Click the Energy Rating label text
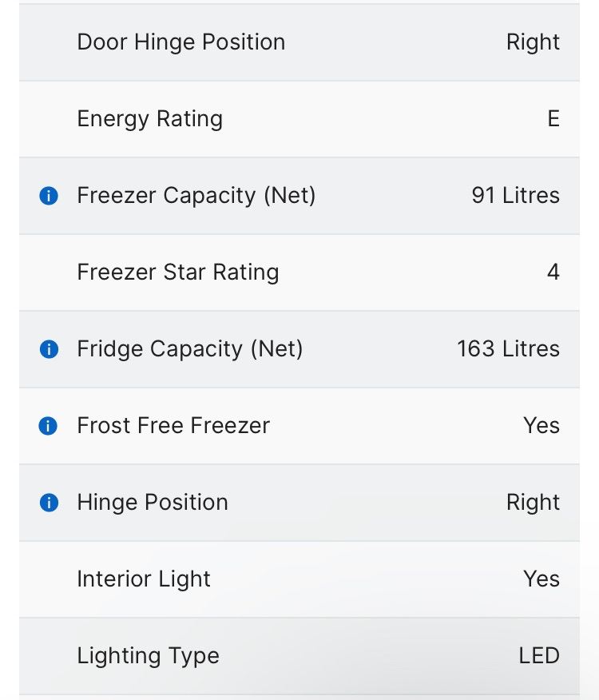 149,119
